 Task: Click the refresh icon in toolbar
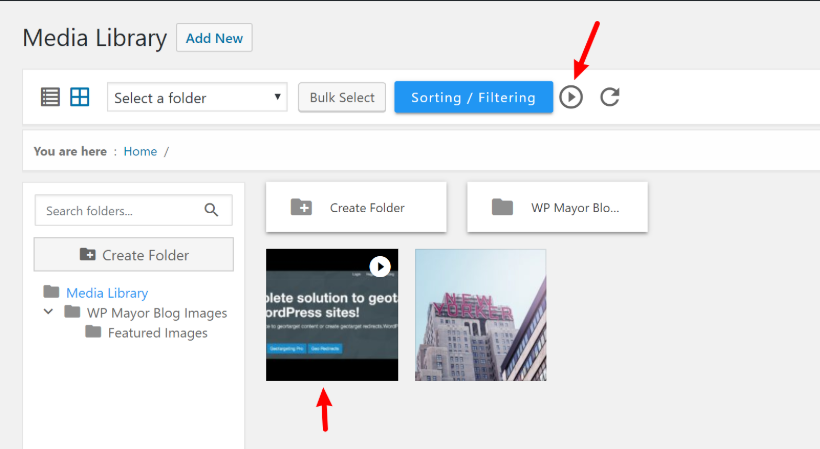click(x=610, y=97)
